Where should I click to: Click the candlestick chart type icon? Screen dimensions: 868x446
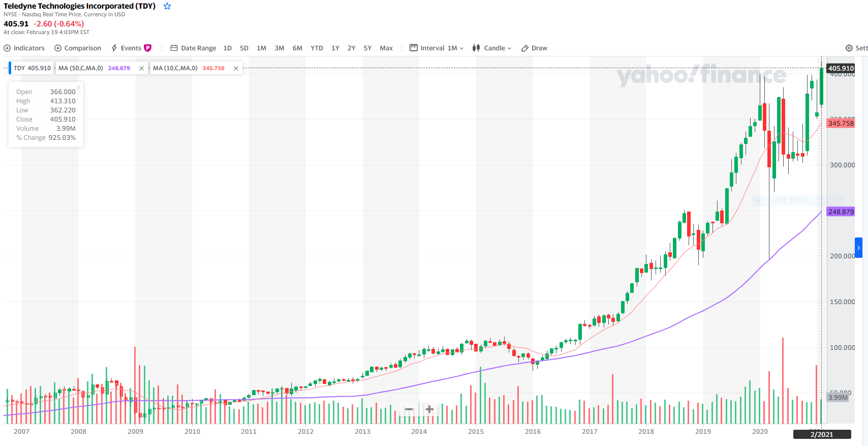[476, 48]
